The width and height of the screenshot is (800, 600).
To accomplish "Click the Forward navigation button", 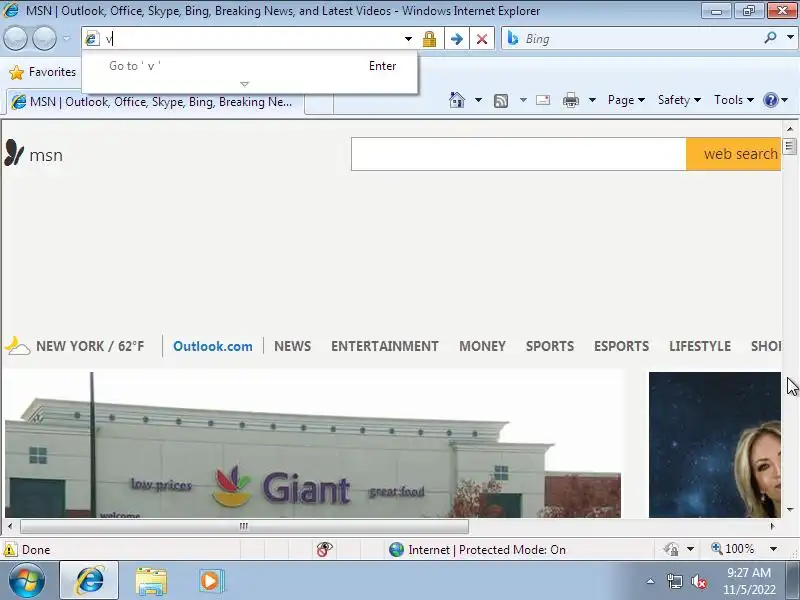I will (x=44, y=38).
